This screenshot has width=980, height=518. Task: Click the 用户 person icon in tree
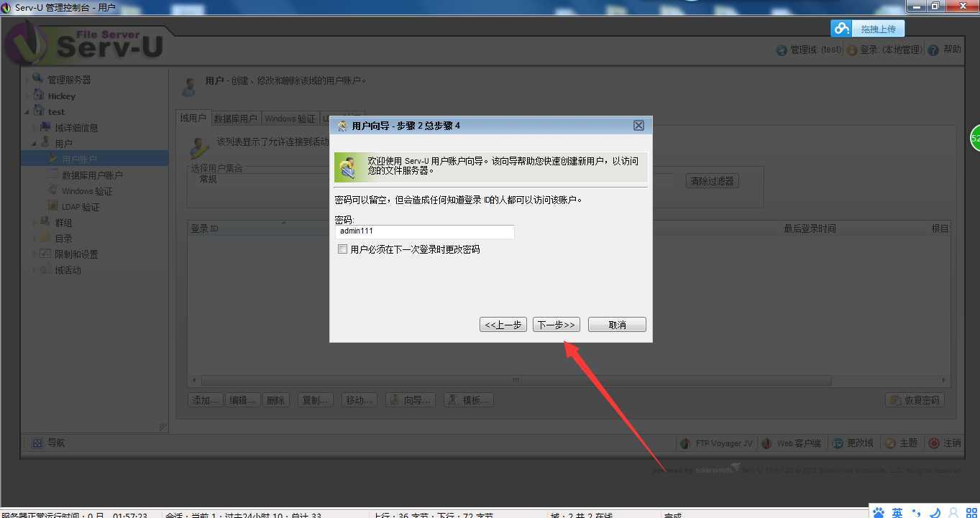tap(46, 142)
